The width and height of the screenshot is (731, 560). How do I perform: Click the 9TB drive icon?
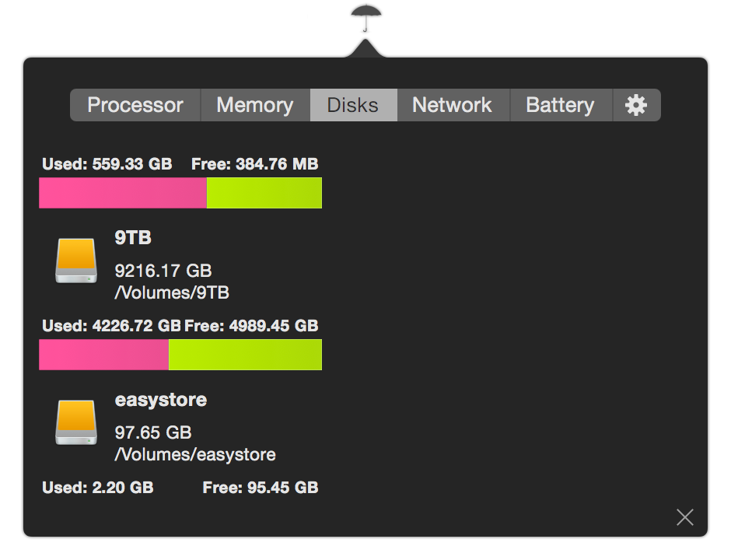(x=76, y=261)
